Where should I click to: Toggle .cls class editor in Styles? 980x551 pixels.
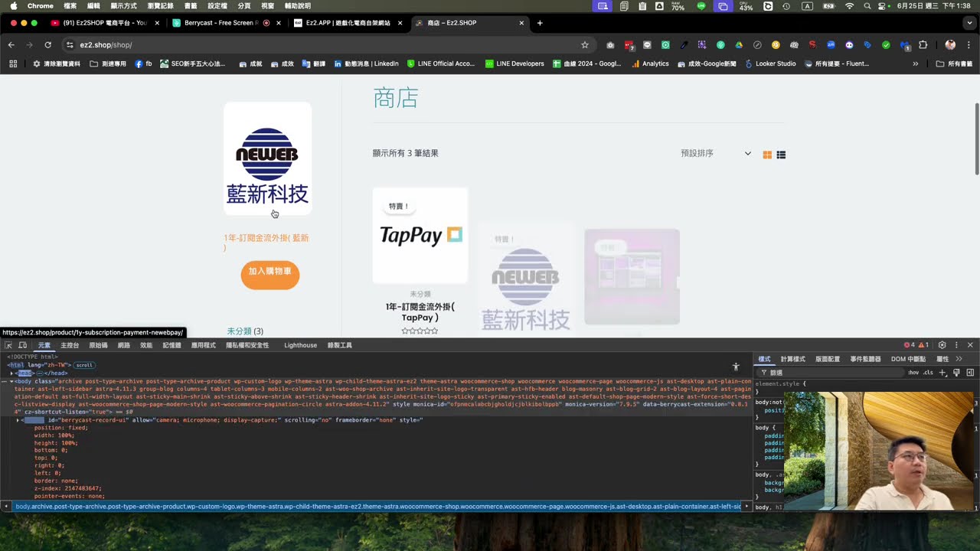tap(928, 373)
